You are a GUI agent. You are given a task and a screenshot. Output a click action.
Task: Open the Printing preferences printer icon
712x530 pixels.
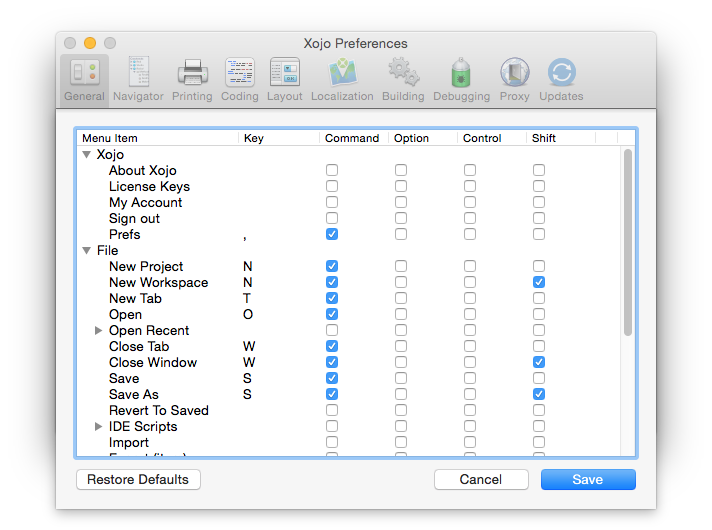[x=193, y=73]
